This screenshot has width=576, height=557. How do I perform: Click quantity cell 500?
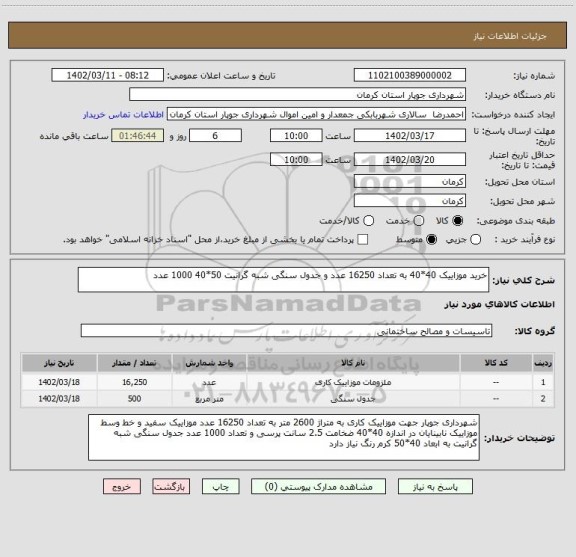pos(134,399)
